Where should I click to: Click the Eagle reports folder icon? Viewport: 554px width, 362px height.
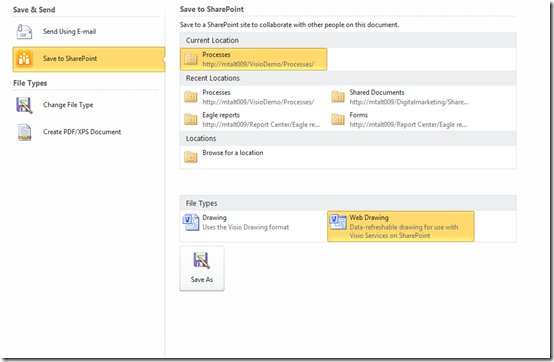191,119
